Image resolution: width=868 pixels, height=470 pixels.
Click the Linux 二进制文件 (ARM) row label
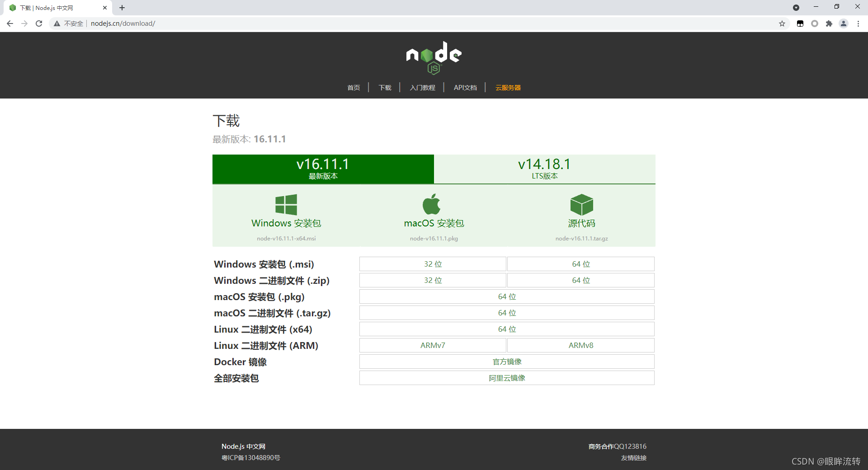coord(266,346)
